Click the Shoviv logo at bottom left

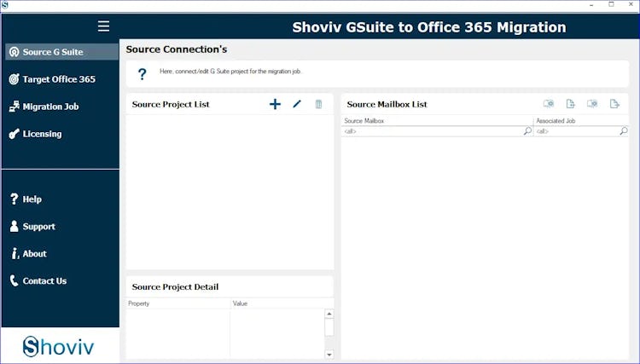coord(58,346)
